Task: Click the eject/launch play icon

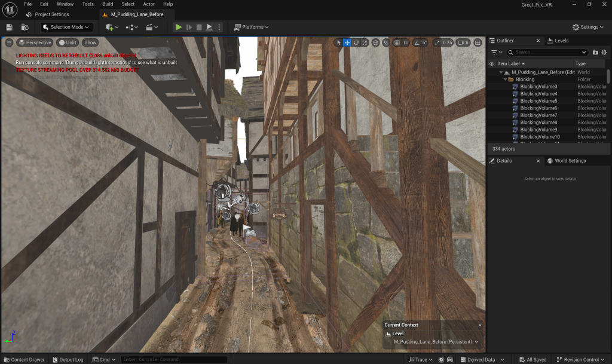Action: pyautogui.click(x=209, y=27)
